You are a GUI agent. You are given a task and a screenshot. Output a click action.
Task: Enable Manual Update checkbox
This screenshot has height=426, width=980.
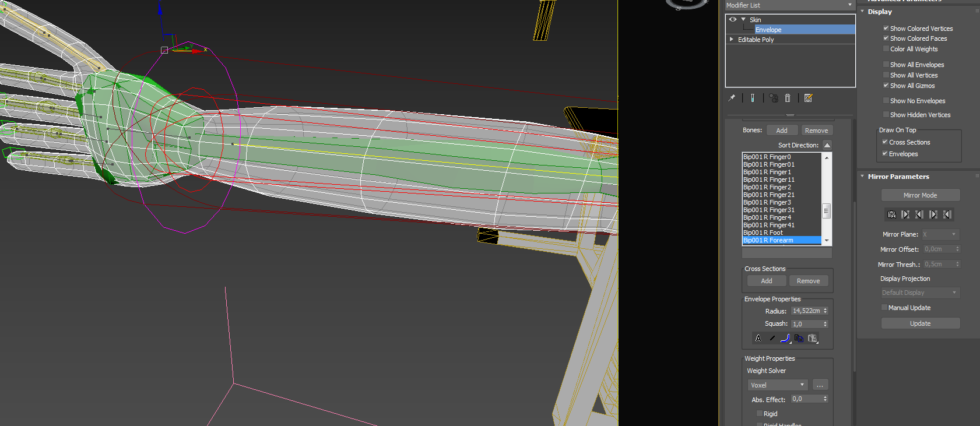(884, 307)
